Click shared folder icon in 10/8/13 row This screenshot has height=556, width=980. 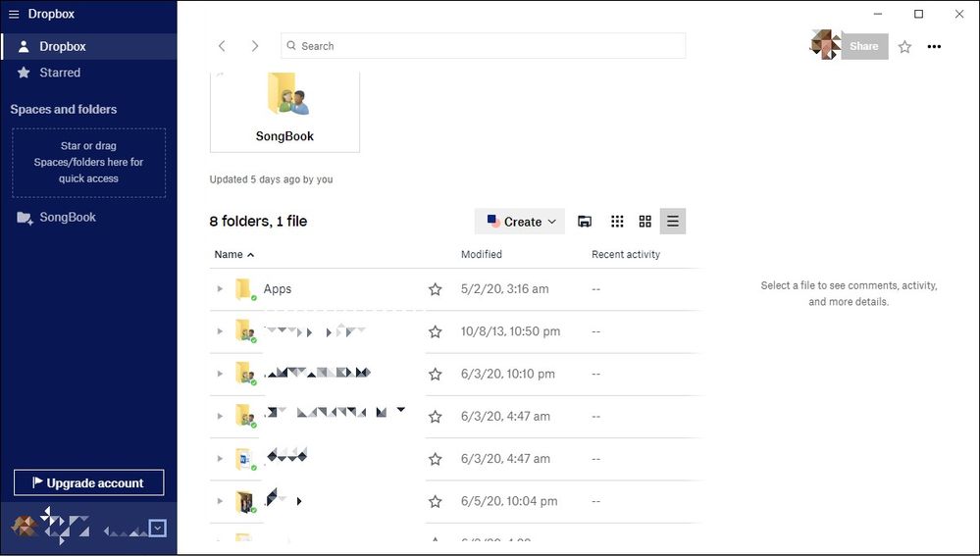pyautogui.click(x=245, y=331)
